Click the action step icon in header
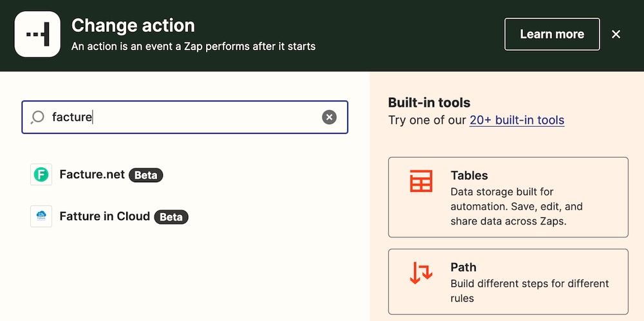Viewport: 644px width, 321px height. tap(37, 34)
